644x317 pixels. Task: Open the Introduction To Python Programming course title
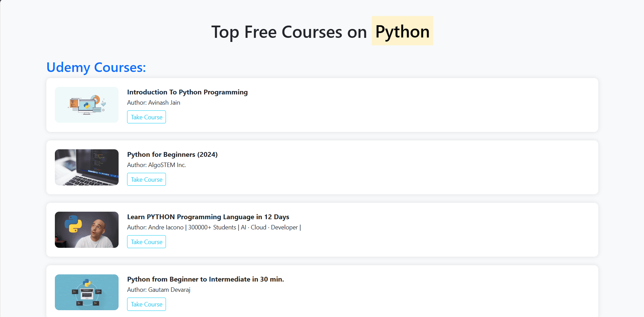187,92
